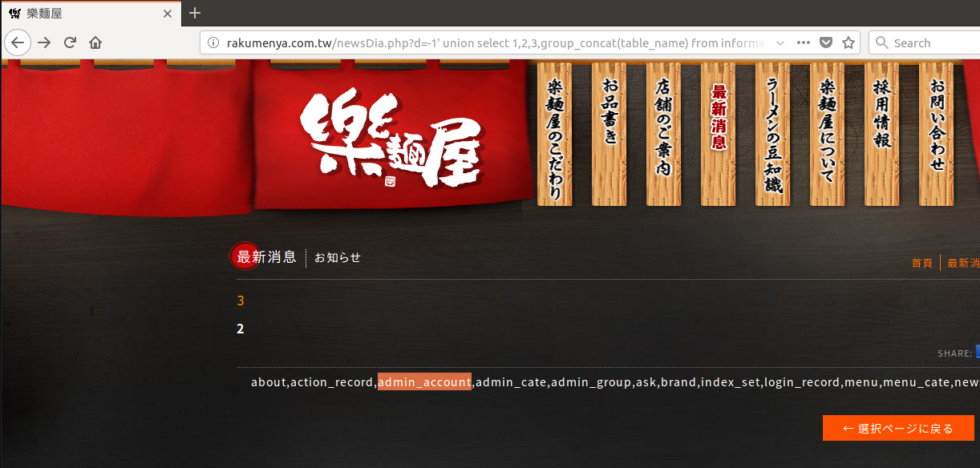
Task: Click the orange number 3
Action: point(241,301)
